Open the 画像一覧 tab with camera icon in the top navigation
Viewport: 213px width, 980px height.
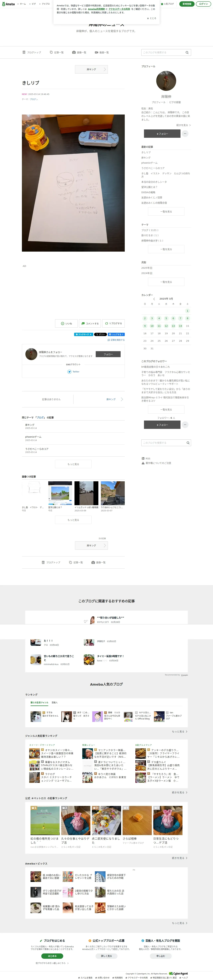point(79,52)
